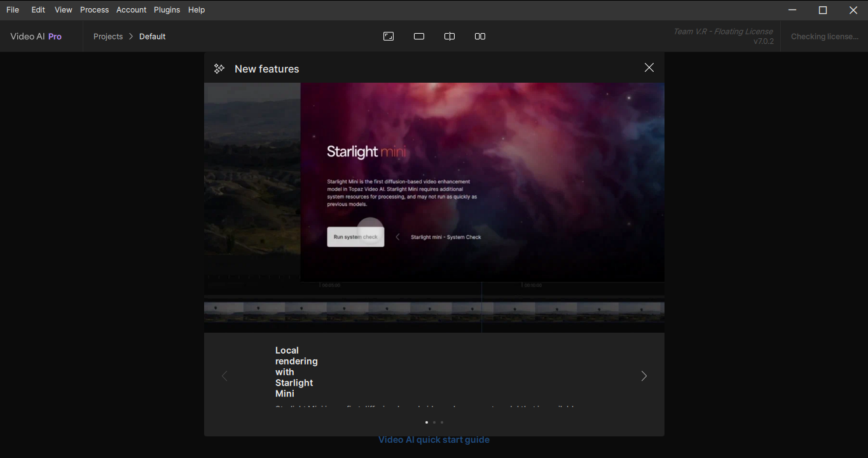Click back chevron beside System Check label

pyautogui.click(x=398, y=237)
